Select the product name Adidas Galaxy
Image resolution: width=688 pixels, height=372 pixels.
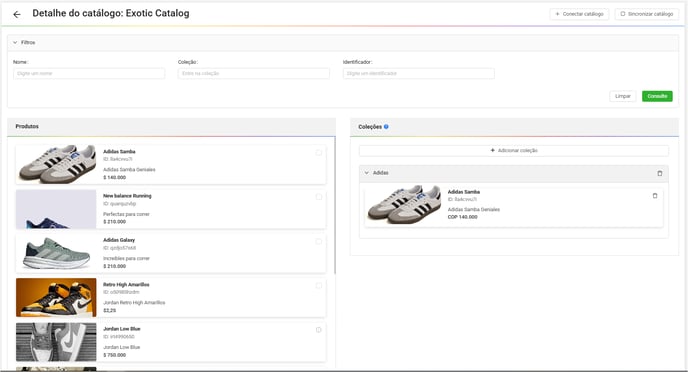[119, 240]
